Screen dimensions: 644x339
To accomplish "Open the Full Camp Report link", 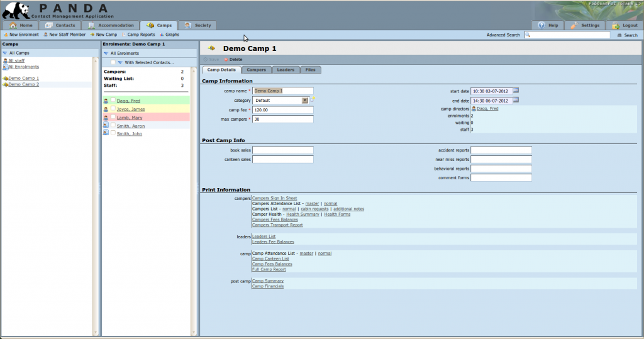I will point(270,269).
